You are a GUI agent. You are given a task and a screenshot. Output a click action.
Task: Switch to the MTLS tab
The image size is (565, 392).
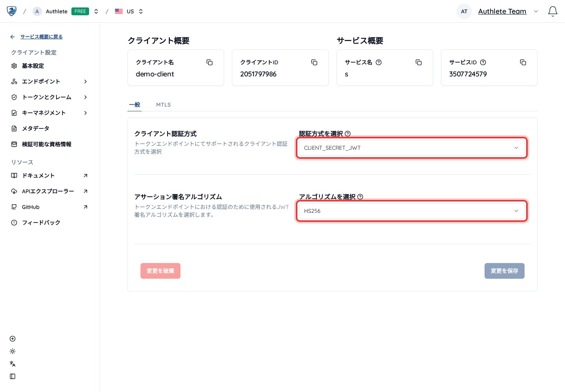[164, 105]
